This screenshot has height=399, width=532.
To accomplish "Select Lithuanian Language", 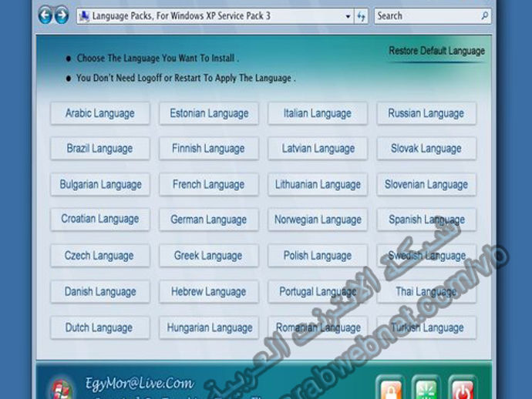I will [318, 184].
